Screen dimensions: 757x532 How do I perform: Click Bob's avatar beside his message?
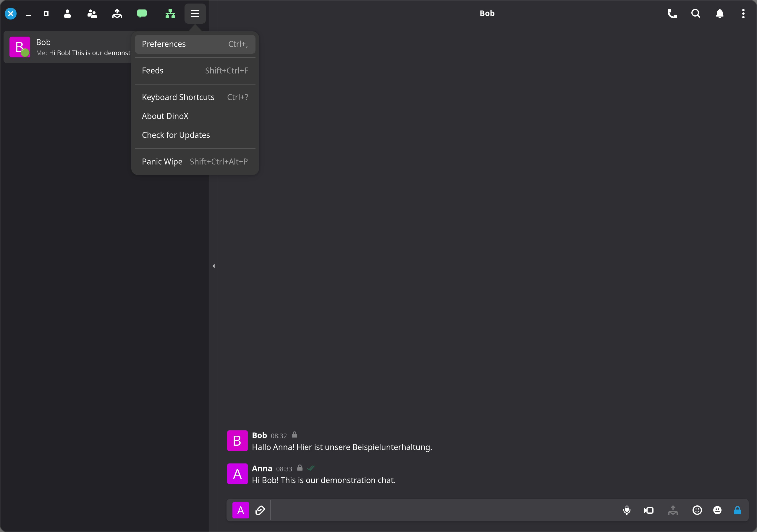coord(237,441)
